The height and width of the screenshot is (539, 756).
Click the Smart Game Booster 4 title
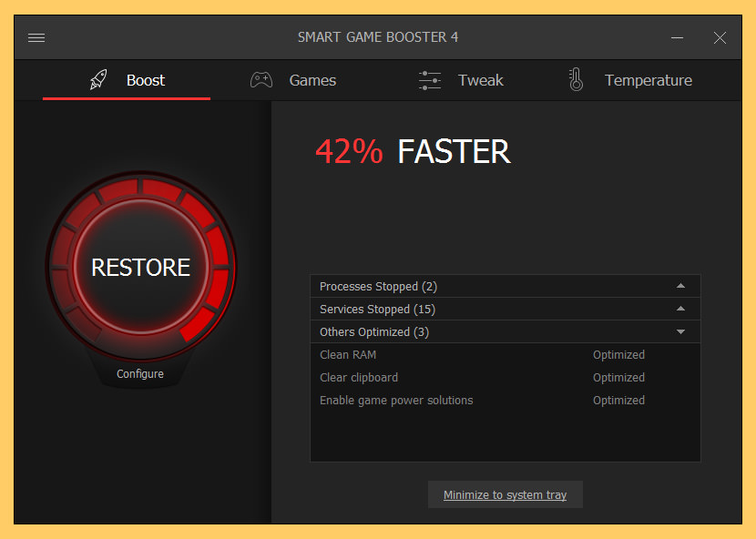click(x=378, y=37)
